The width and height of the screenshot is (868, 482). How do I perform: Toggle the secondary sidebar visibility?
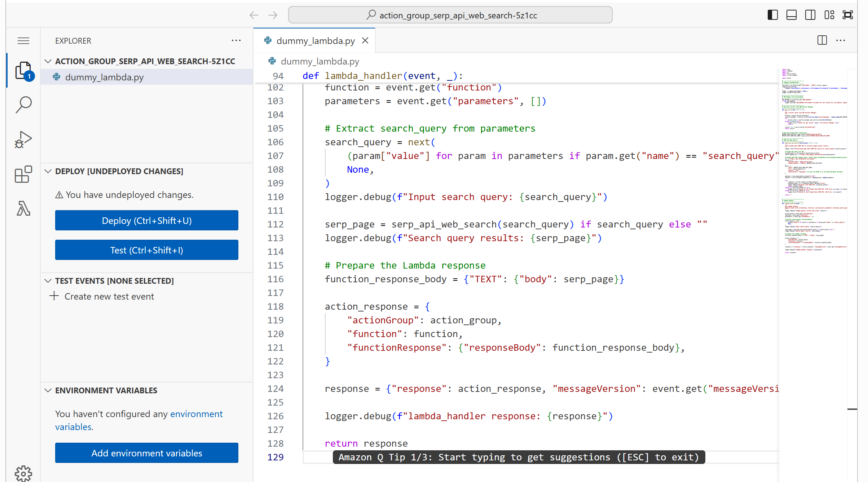tap(810, 15)
